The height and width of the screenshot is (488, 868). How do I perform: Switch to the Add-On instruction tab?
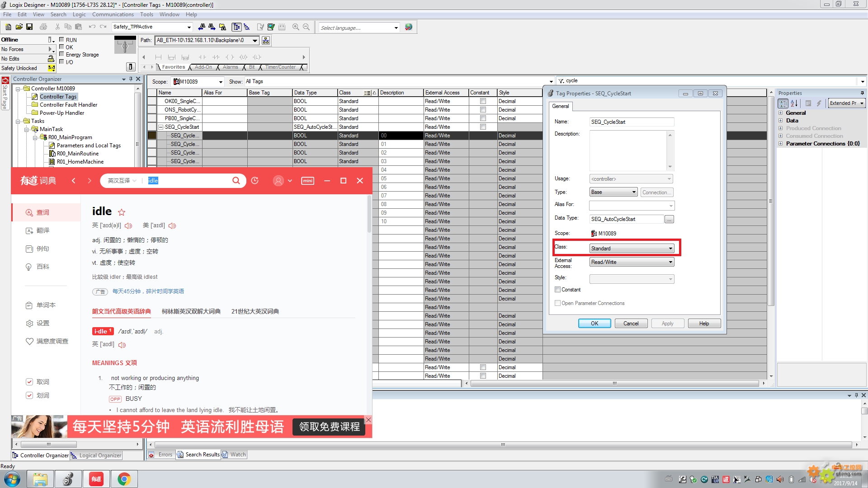[203, 67]
